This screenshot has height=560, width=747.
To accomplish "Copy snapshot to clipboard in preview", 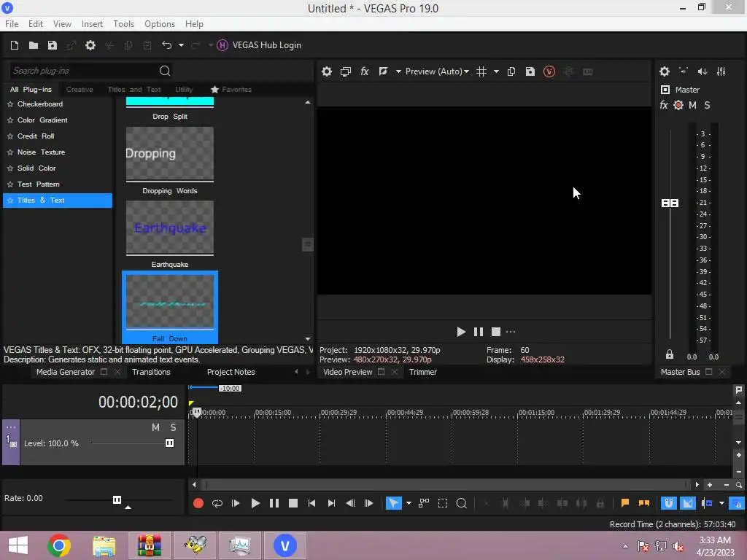I will coord(511,71).
